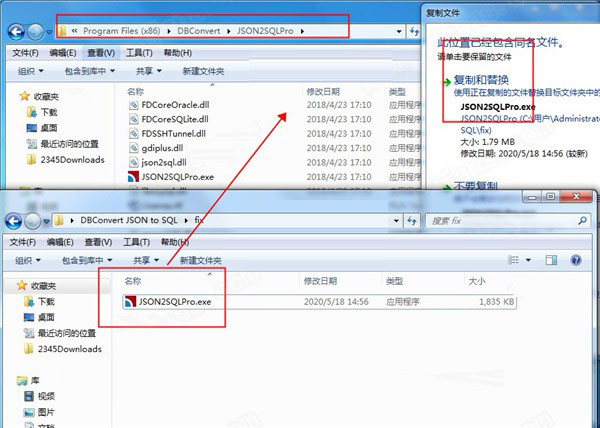
Task: Open 包含到库中 dropdown in top window
Action: (x=90, y=71)
